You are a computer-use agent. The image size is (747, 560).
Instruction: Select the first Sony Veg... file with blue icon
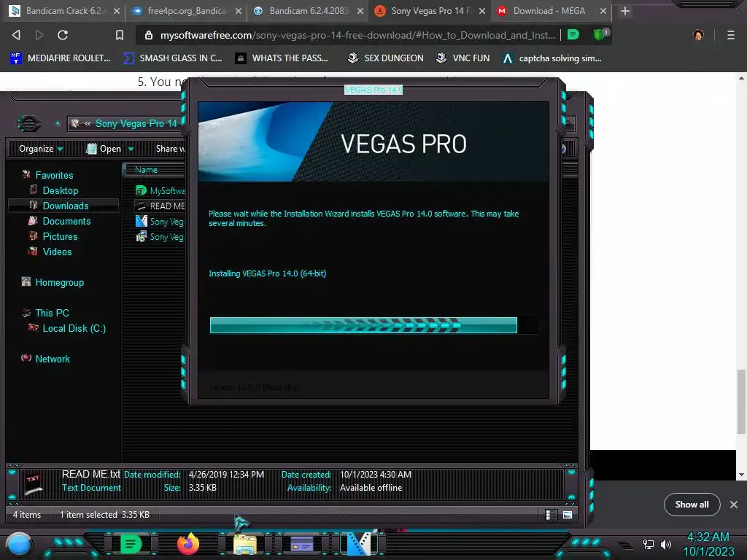point(160,222)
